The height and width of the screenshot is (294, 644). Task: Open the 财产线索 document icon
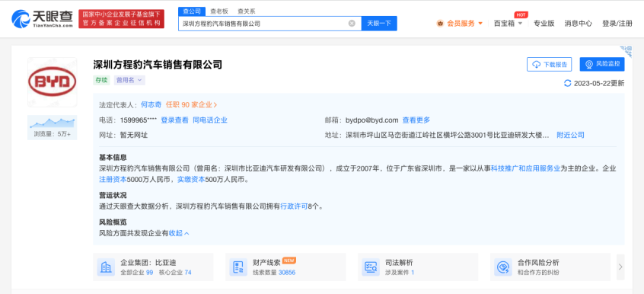coord(238,267)
